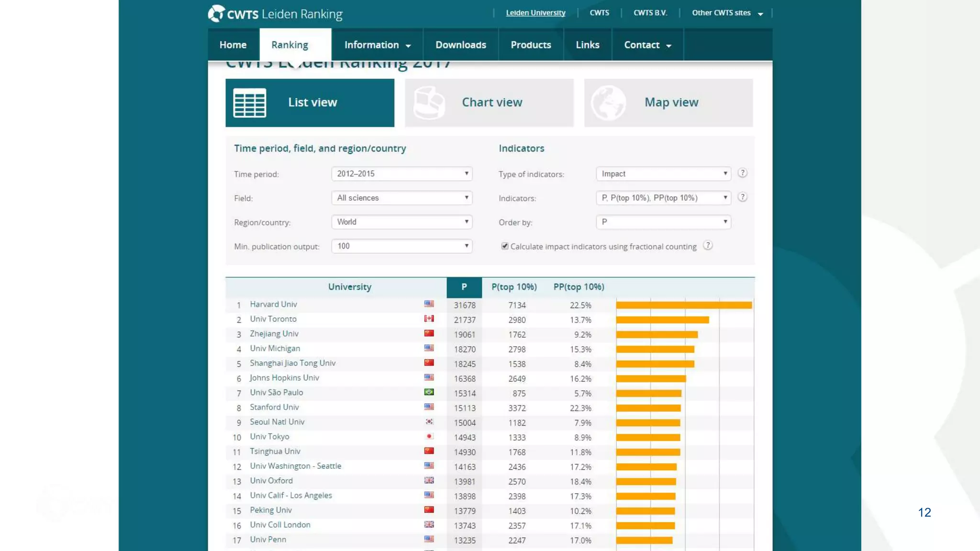
Task: Open the Field dropdown showing All sciences
Action: 401,198
